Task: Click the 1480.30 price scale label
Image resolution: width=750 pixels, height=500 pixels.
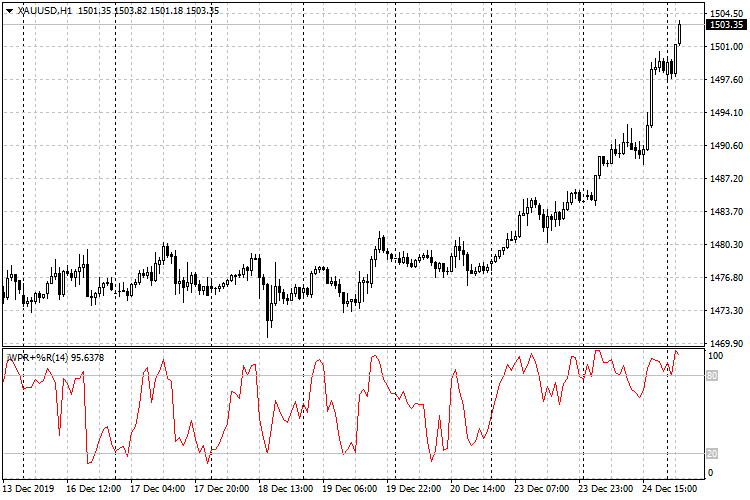Action: point(726,244)
